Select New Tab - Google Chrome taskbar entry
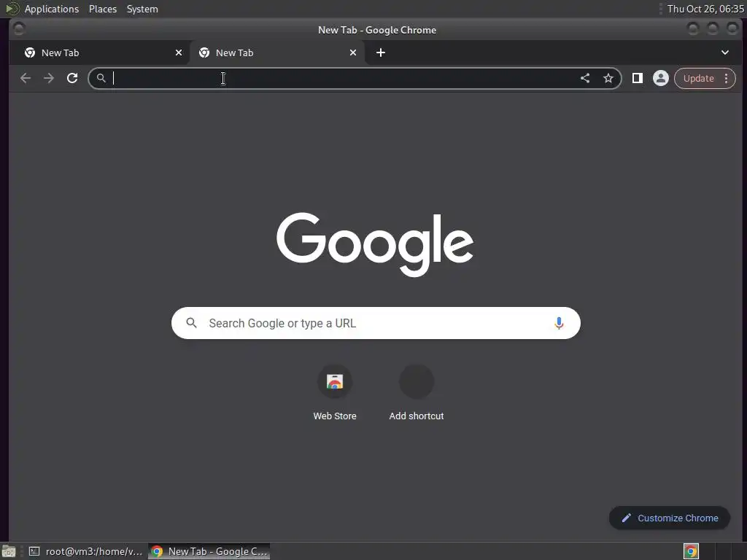 [209, 551]
